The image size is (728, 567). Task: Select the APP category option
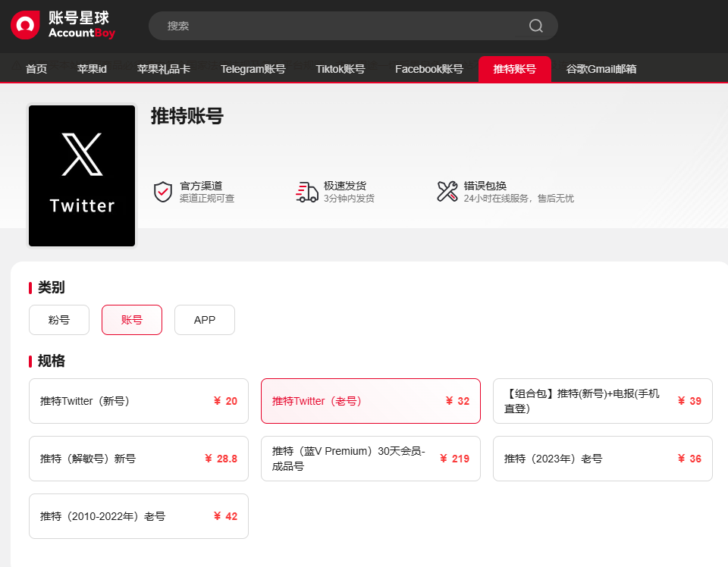point(205,320)
